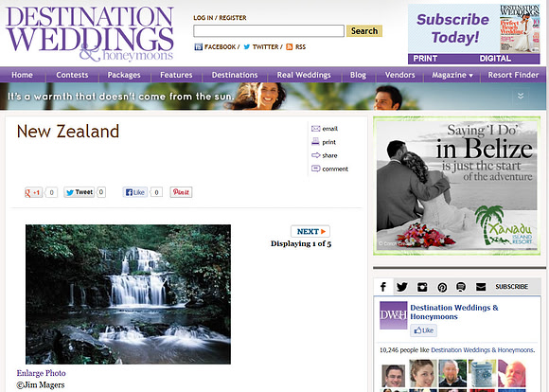Open Destinations in navigation bar
Screen dimensions: 549x392
coord(235,75)
